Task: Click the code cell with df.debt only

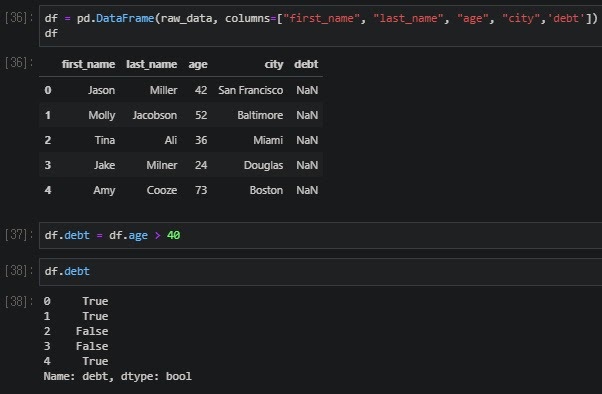Action: [321, 271]
